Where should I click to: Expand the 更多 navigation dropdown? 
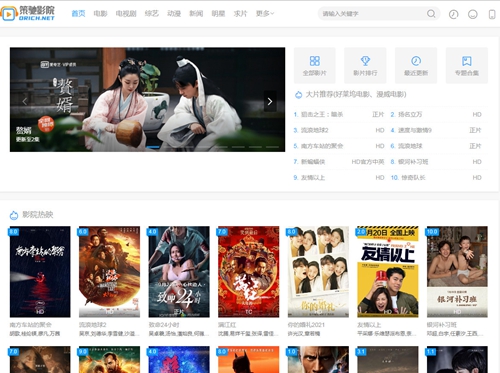(265, 13)
